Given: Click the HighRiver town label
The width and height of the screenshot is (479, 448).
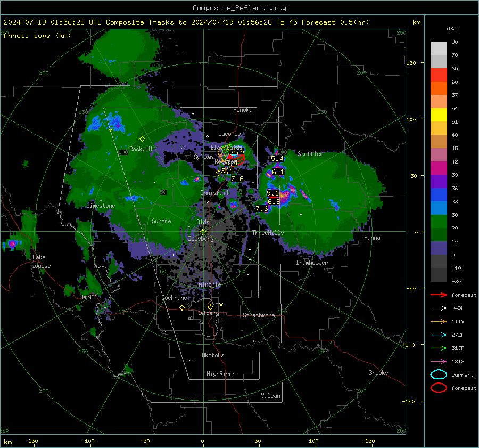Looking at the screenshot, I should pyautogui.click(x=221, y=374).
